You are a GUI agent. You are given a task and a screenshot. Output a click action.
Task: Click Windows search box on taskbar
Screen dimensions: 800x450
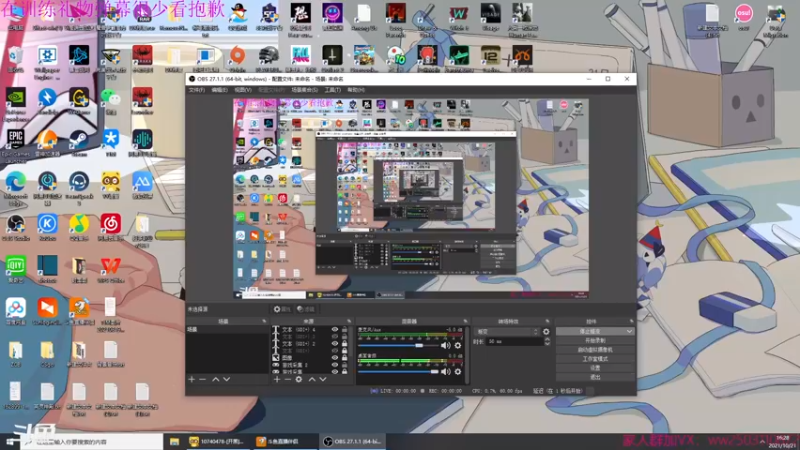coord(92,442)
